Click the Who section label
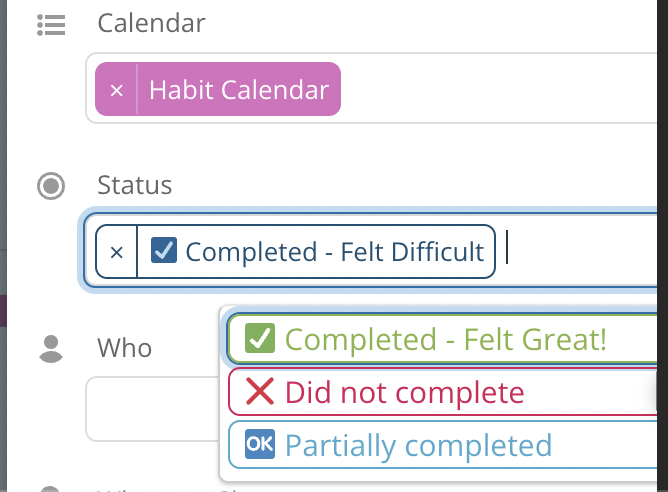The width and height of the screenshot is (668, 492). point(124,348)
